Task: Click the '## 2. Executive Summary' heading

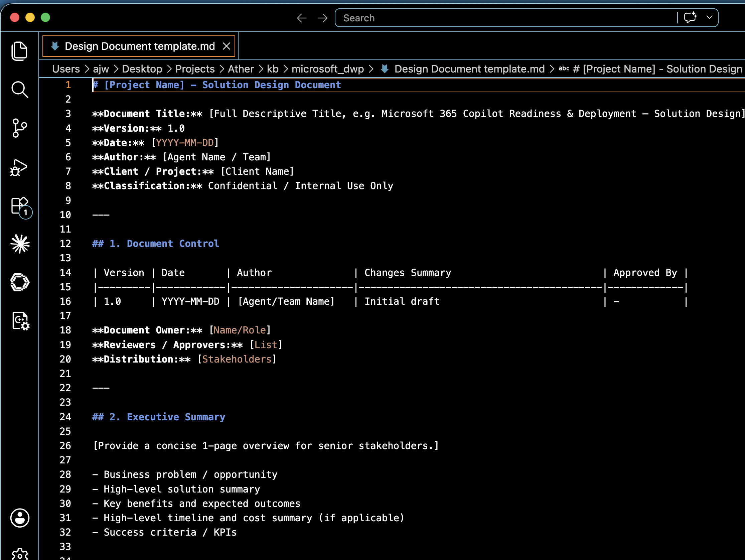Action: [159, 417]
